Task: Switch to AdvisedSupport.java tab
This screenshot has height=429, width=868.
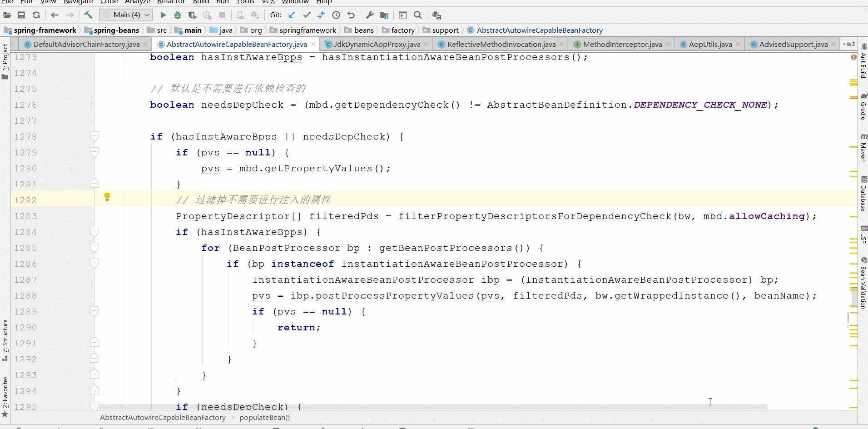Action: coord(793,44)
